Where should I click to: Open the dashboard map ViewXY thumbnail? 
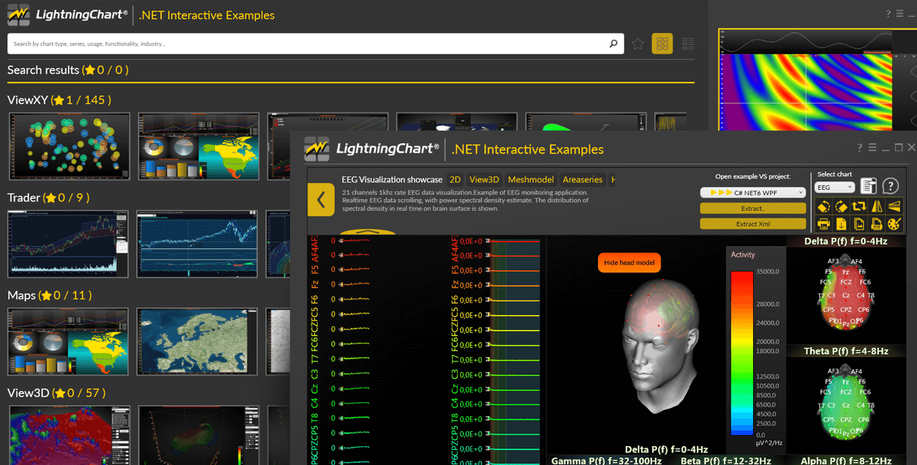(198, 146)
